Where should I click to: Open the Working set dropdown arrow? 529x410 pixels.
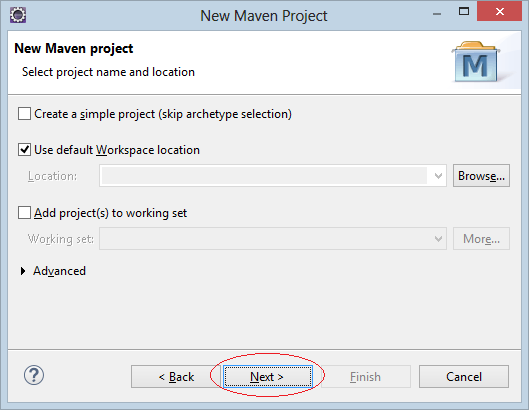point(438,239)
